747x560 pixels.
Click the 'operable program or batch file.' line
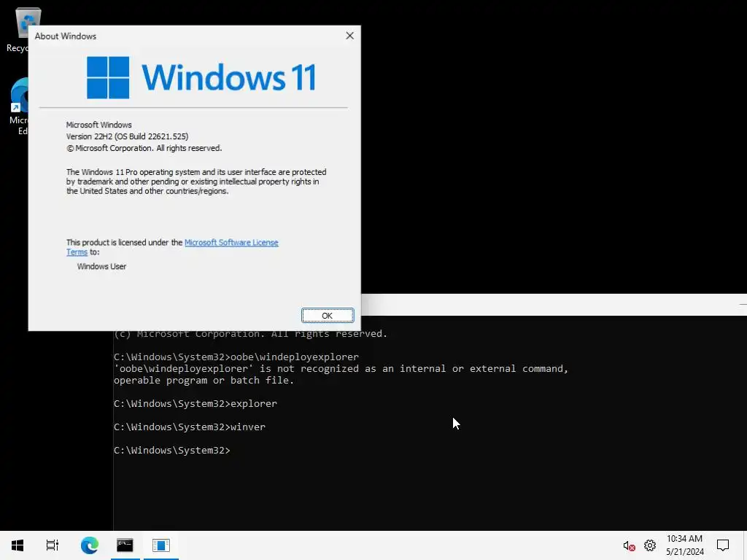point(204,380)
